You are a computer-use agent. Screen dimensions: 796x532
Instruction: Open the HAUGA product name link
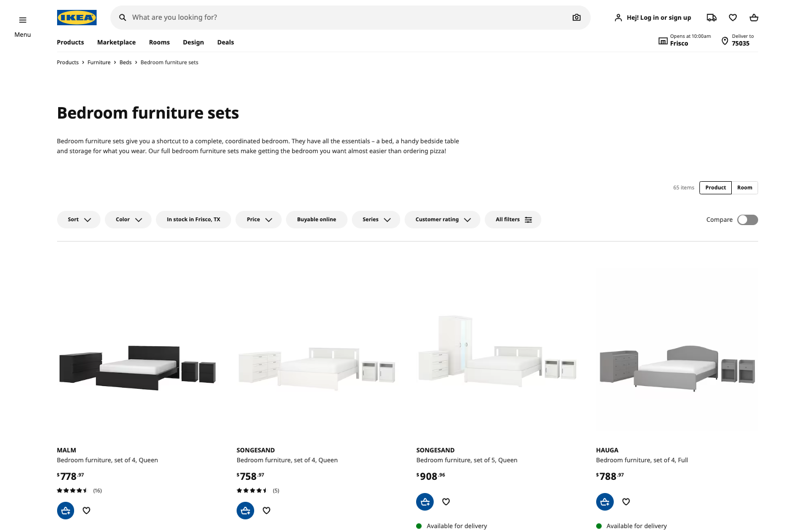coord(607,450)
